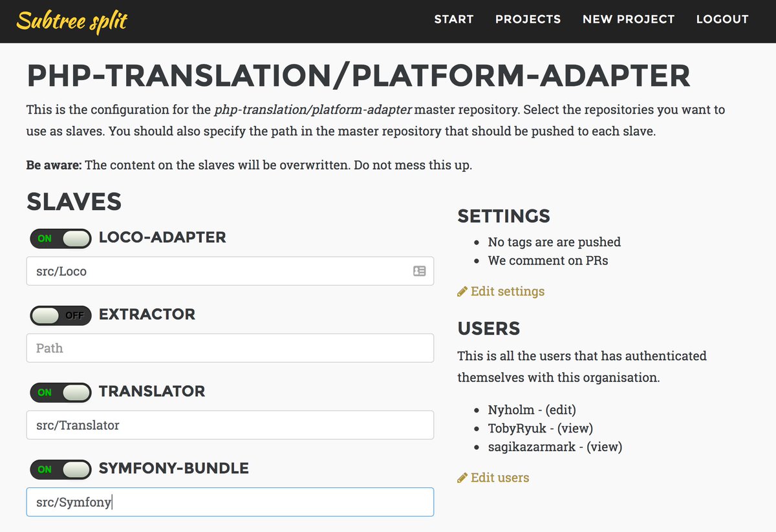Click the EXTRACTOR heading

[x=147, y=314]
